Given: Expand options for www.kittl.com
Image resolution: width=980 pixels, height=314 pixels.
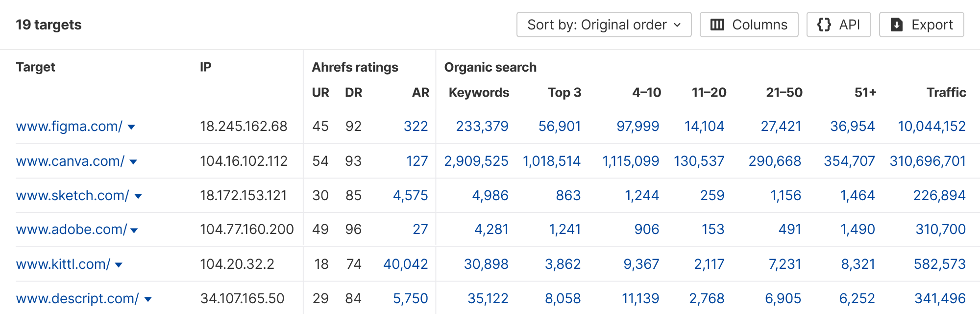Looking at the screenshot, I should pos(118,264).
